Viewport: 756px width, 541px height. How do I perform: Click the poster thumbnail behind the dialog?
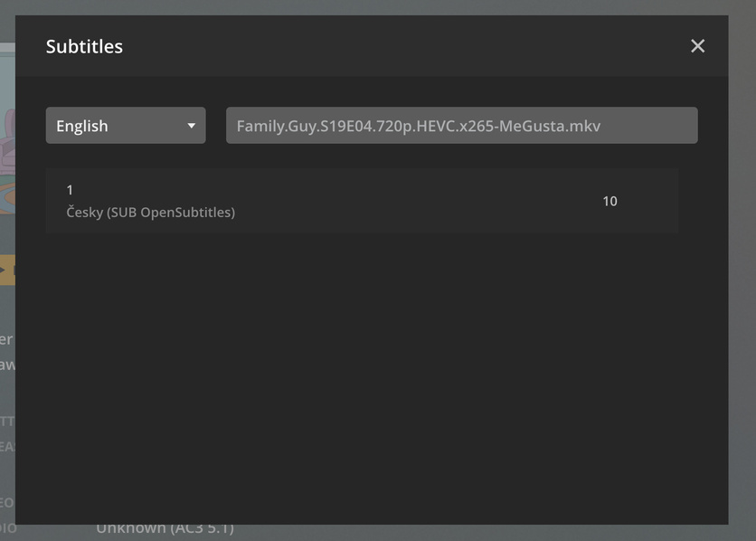point(6,163)
